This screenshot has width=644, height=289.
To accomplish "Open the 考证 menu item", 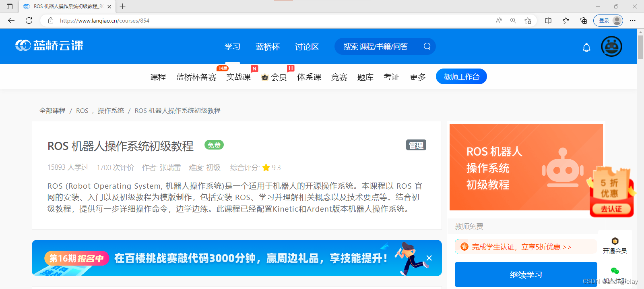I will pyautogui.click(x=392, y=77).
